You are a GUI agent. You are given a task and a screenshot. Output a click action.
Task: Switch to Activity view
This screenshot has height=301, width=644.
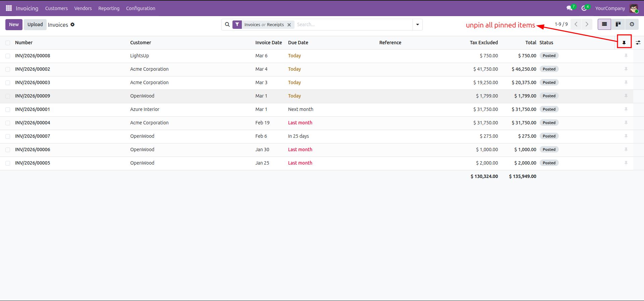coord(632,24)
